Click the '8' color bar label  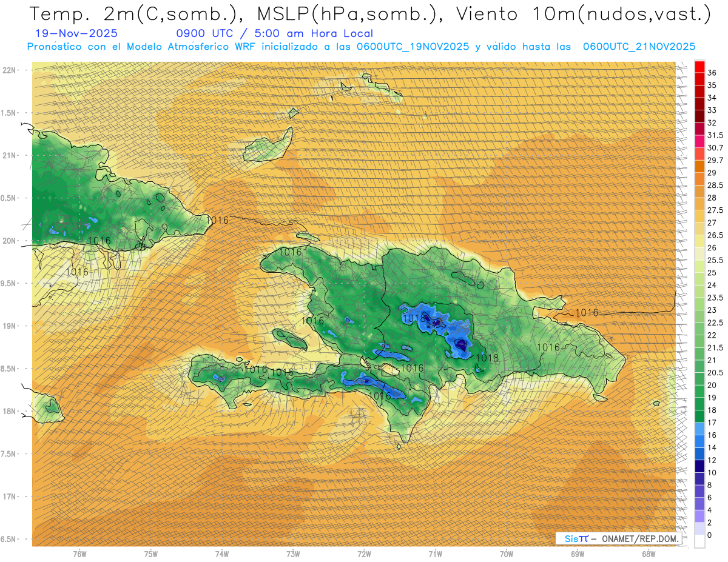710,485
